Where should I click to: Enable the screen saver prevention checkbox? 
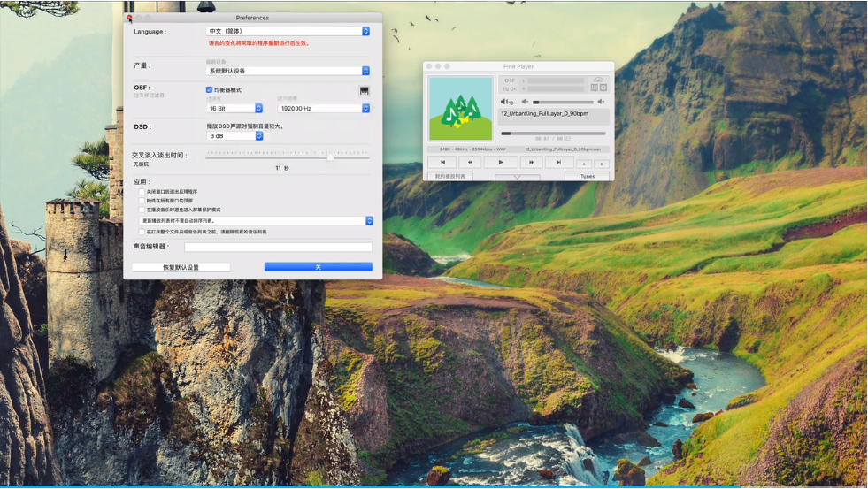pyautogui.click(x=142, y=210)
